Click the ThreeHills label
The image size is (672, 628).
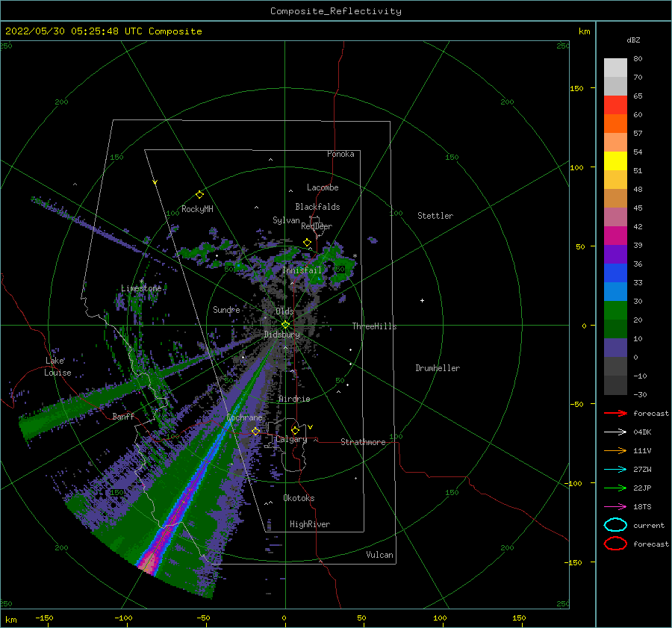click(374, 326)
